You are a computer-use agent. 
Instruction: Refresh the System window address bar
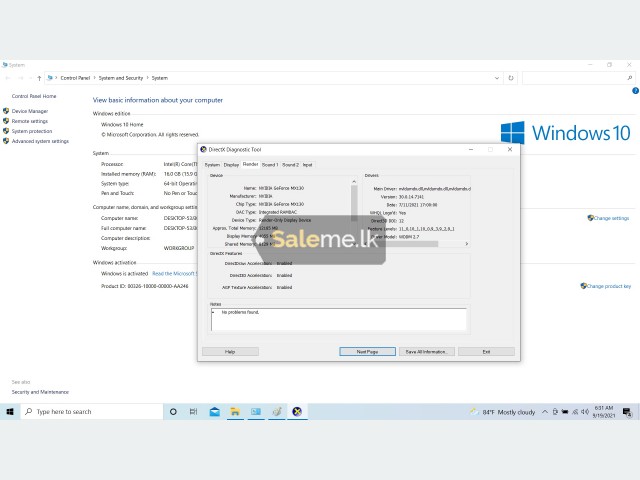pos(511,78)
